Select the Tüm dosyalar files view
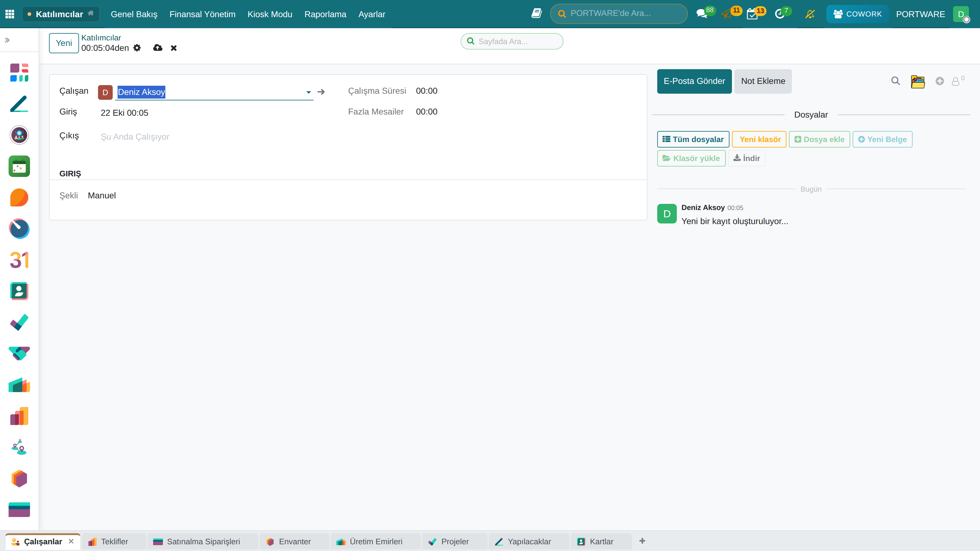Image resolution: width=980 pixels, height=551 pixels. tap(693, 139)
